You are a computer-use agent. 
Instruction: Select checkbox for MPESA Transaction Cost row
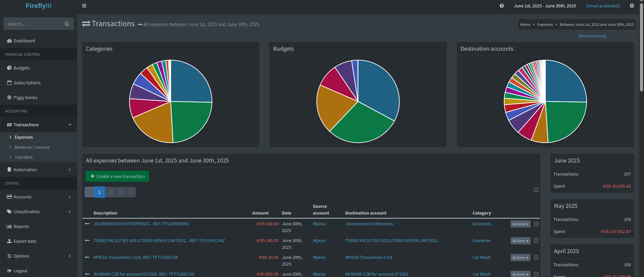click(536, 258)
